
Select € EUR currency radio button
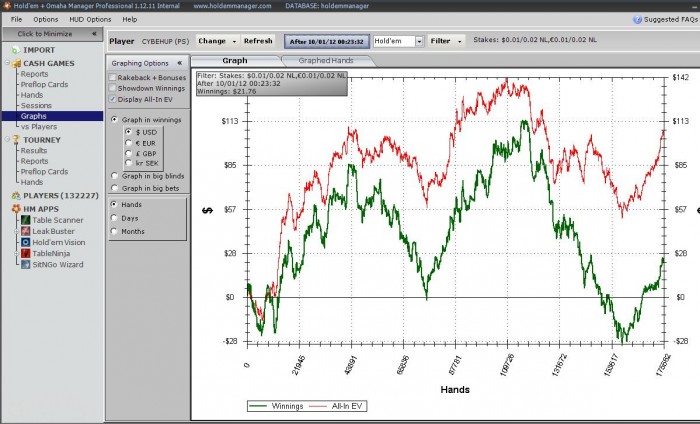pyautogui.click(x=129, y=143)
